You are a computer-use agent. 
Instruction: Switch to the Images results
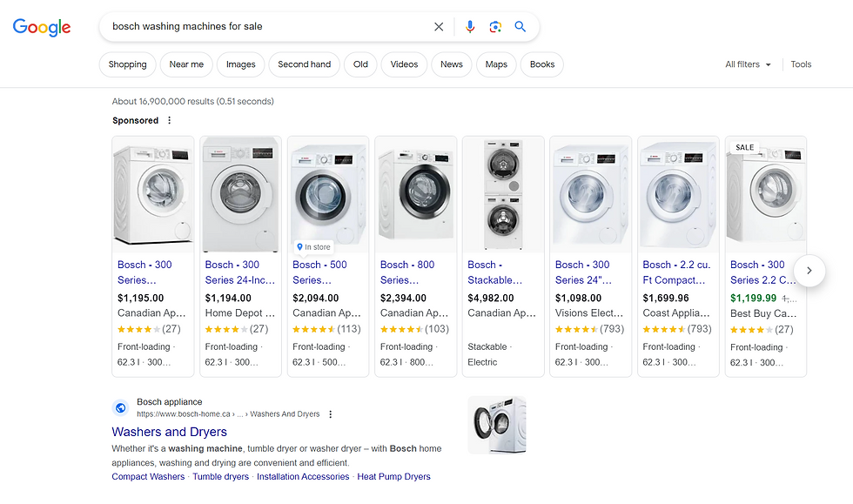click(x=240, y=64)
